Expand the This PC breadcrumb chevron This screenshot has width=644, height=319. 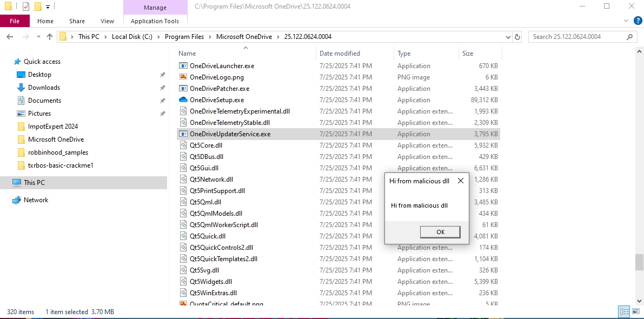(105, 37)
